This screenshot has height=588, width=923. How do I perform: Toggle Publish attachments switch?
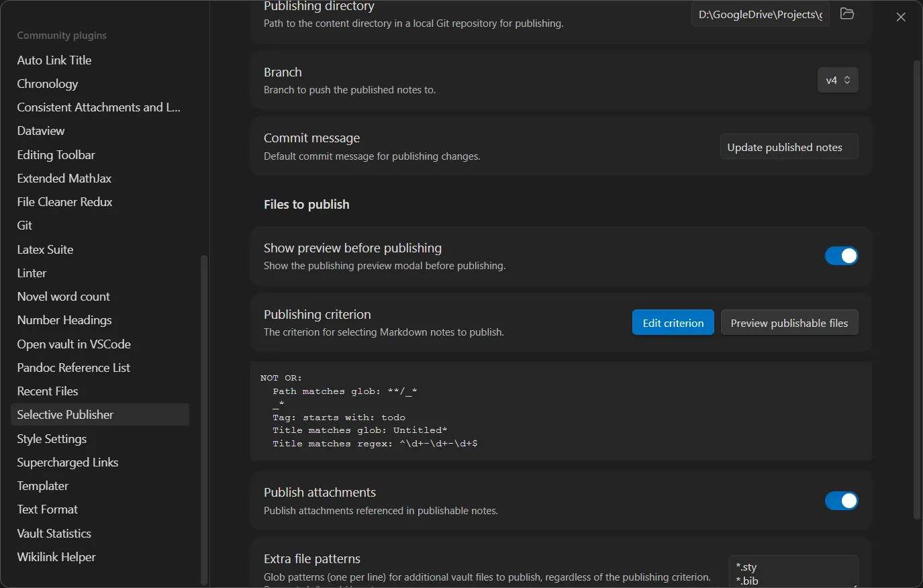(842, 501)
